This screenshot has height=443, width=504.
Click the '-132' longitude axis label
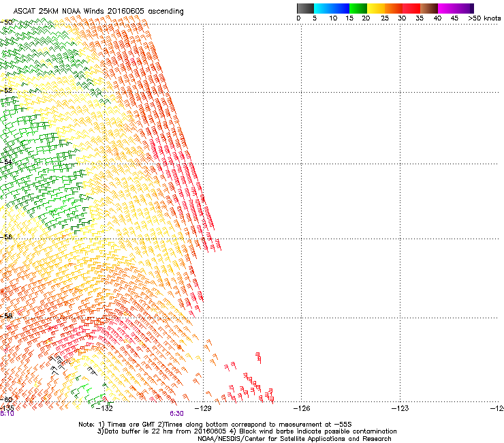[104, 408]
